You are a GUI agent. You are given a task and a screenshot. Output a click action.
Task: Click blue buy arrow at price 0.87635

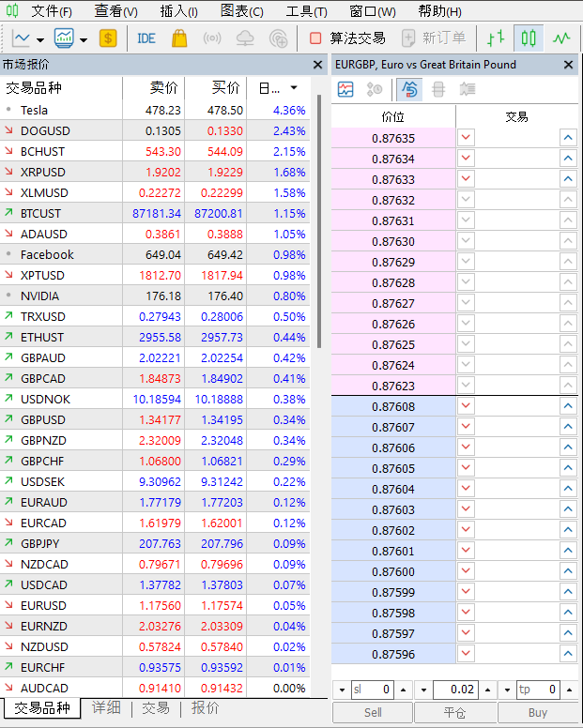click(568, 138)
